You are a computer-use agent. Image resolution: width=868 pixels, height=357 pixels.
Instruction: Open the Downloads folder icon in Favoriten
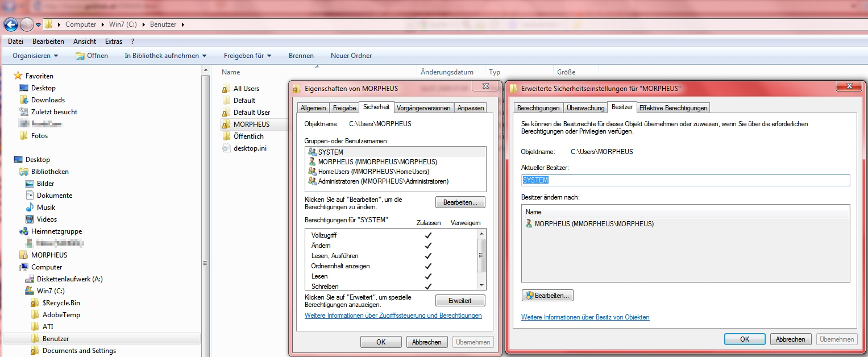[x=24, y=100]
